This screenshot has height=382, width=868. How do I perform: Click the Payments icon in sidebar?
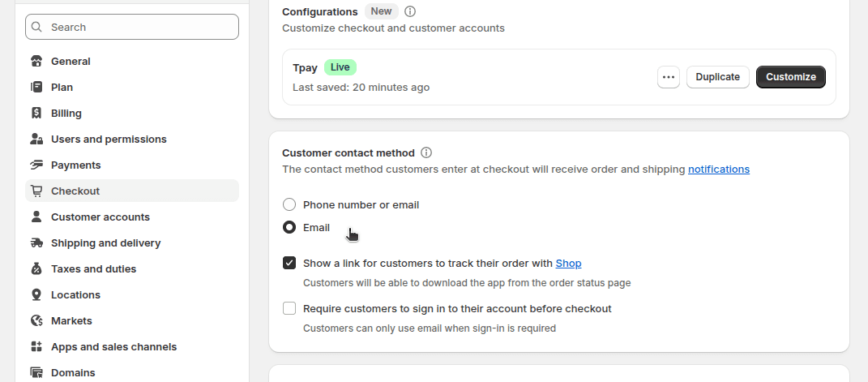click(x=36, y=165)
